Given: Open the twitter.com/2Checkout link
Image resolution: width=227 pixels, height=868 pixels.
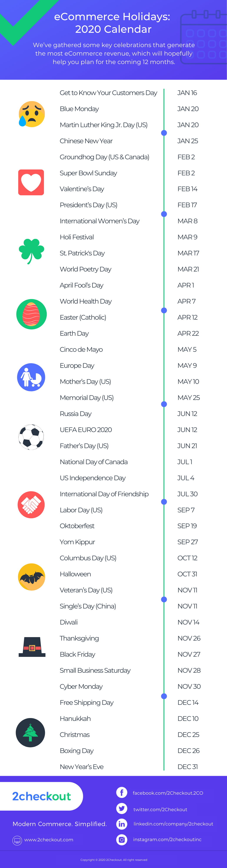Looking at the screenshot, I should 160,809.
